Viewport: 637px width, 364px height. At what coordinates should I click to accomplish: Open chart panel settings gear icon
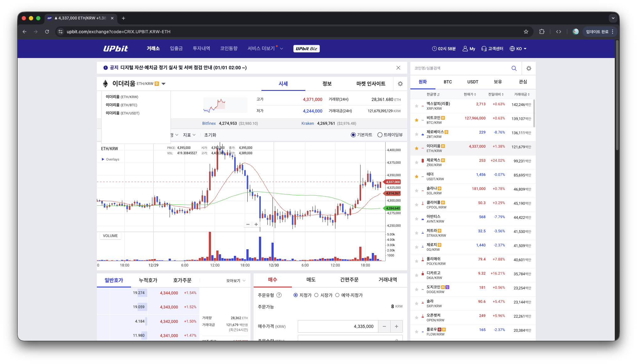click(x=400, y=84)
